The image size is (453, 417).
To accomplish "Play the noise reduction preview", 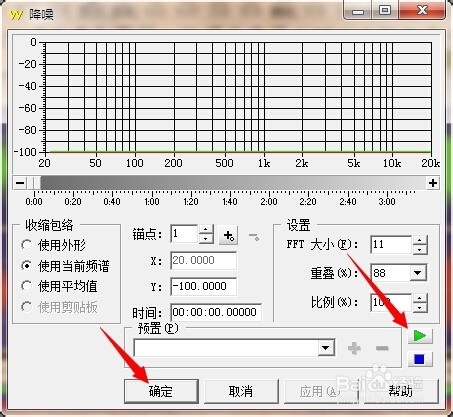I will pos(420,336).
